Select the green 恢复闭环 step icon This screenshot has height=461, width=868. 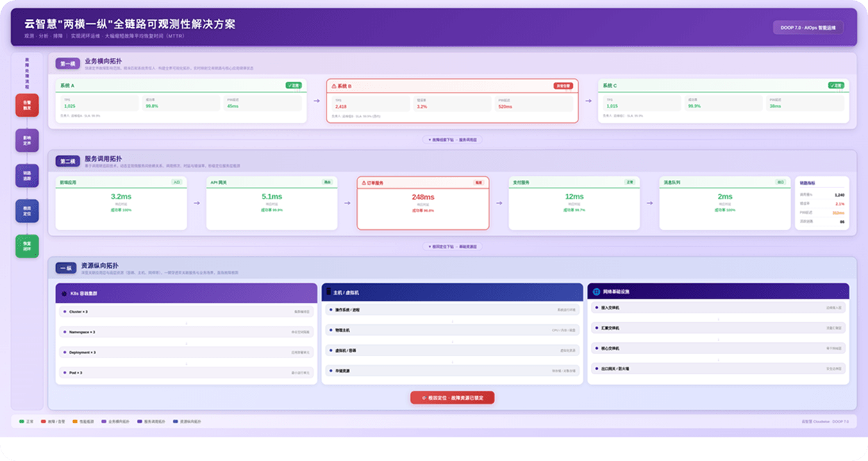pos(26,246)
